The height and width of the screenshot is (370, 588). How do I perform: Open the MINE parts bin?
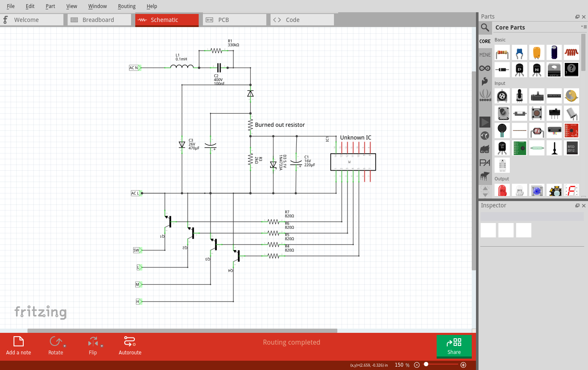coord(485,54)
